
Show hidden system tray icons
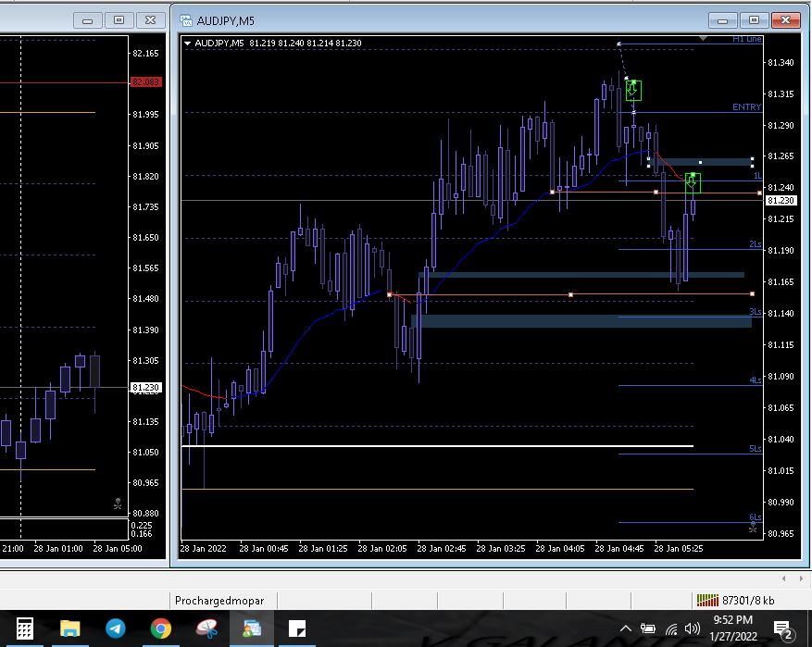625,629
